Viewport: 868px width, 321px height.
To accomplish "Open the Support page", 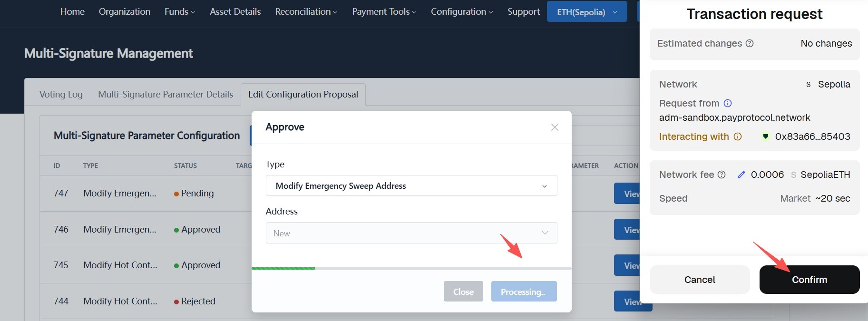I will click(x=524, y=11).
